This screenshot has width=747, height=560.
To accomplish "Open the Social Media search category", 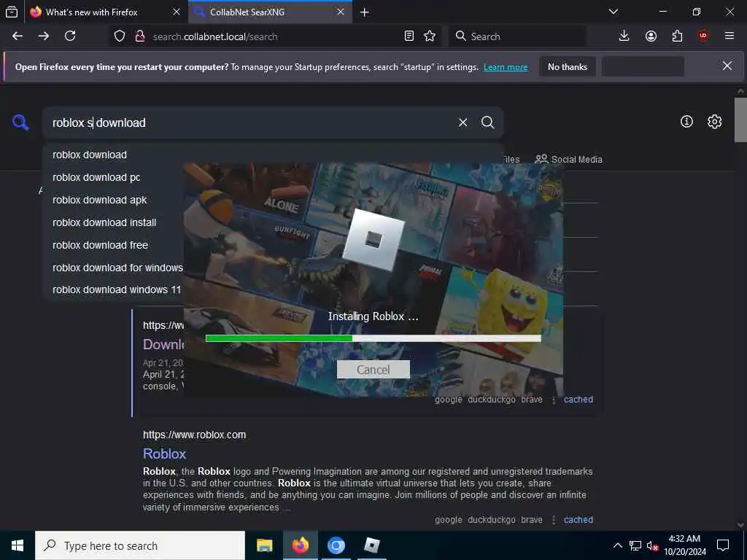I will 569,160.
